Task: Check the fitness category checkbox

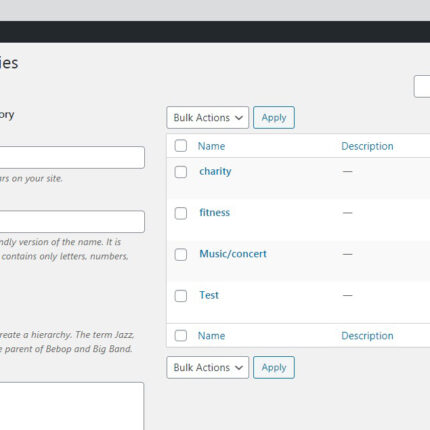Action: coord(181,213)
